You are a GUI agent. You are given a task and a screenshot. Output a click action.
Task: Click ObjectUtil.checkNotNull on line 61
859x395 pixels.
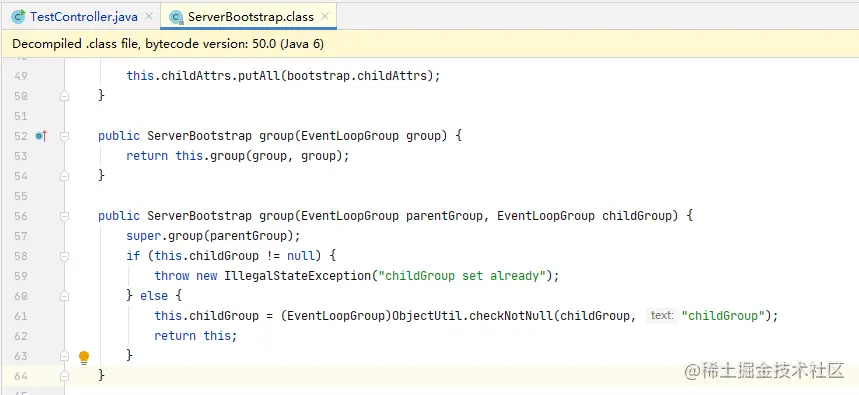tap(473, 316)
